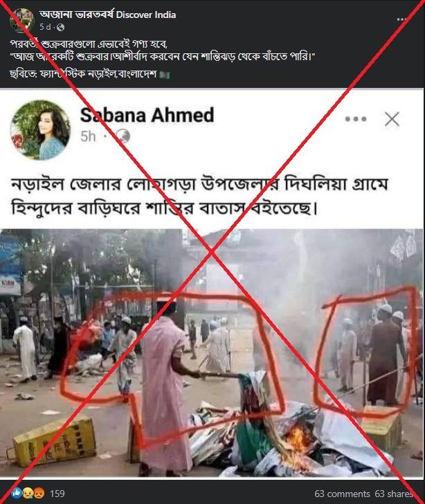Close Sabana Ahmed's post with the X

(x=392, y=119)
